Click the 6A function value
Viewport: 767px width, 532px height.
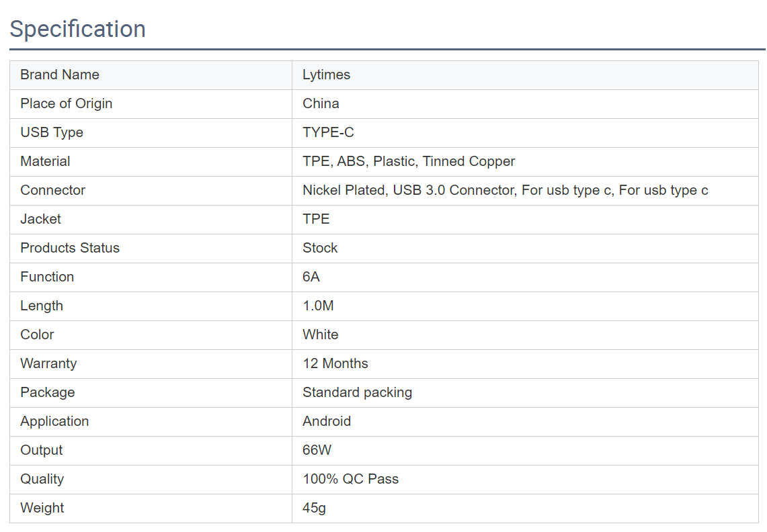(311, 277)
